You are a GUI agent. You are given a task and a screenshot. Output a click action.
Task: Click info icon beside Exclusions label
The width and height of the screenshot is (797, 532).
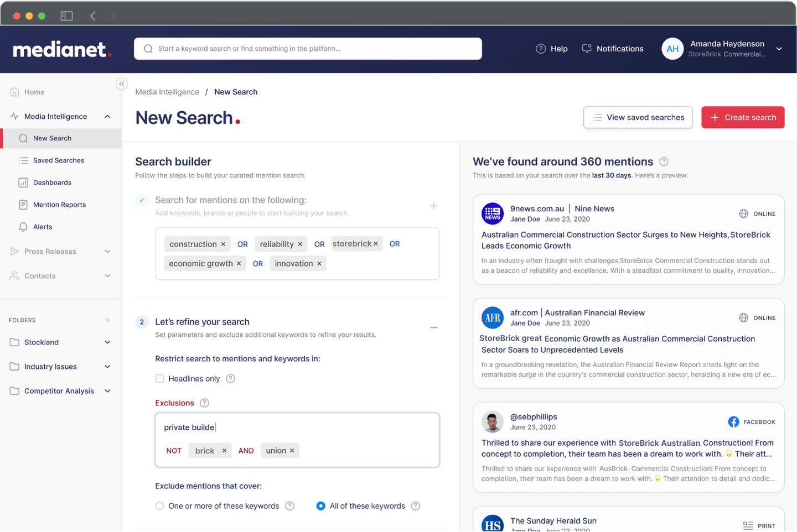pyautogui.click(x=204, y=403)
